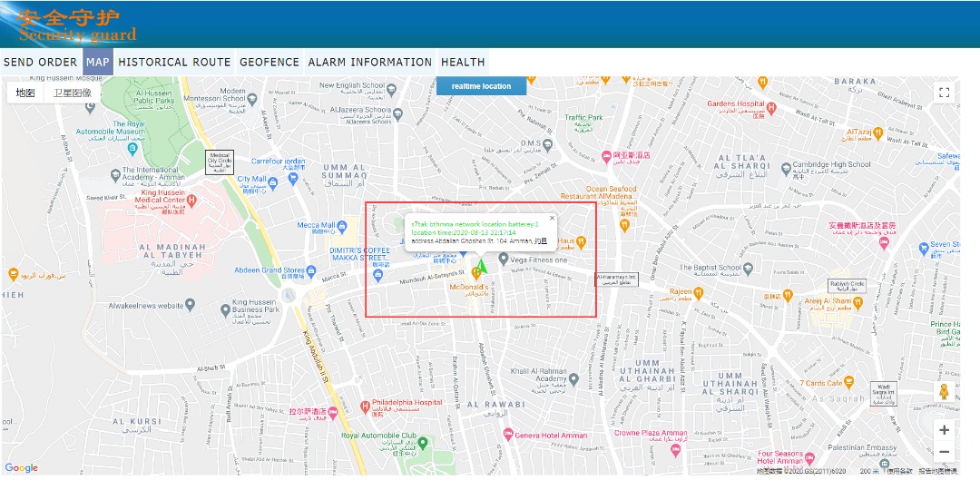The height and width of the screenshot is (490, 980).
Task: Click The Baptist School label
Action: click(x=710, y=270)
